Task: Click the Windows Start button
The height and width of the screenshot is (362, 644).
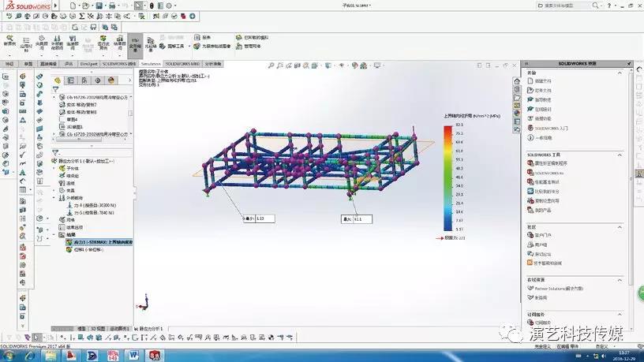Action: (x=8, y=356)
